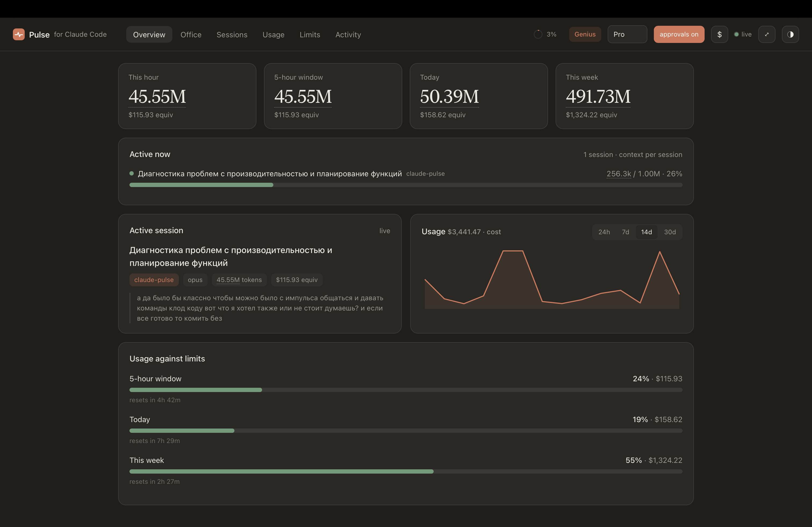Click the '24% · $115.93' value
This screenshot has width=812, height=527.
coord(657,379)
